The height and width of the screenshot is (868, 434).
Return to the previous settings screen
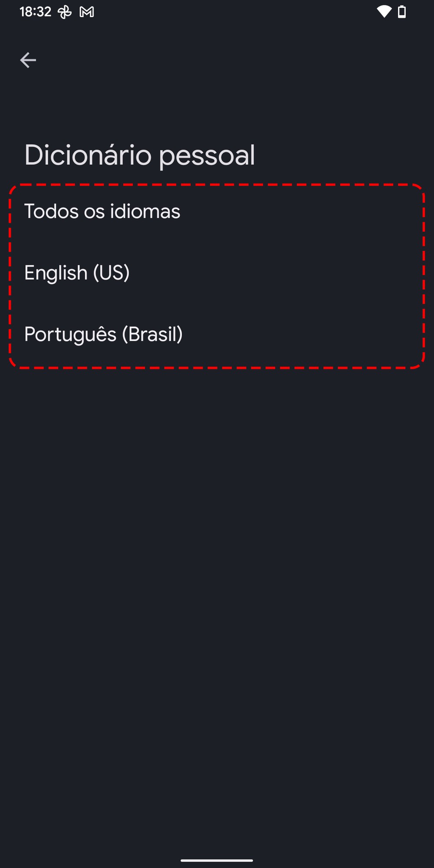point(28,60)
